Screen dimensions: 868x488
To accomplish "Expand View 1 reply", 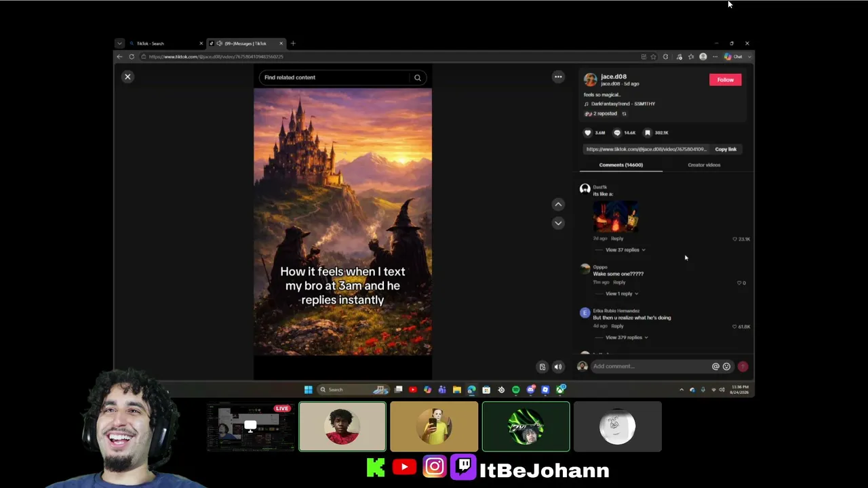I will 621,293.
